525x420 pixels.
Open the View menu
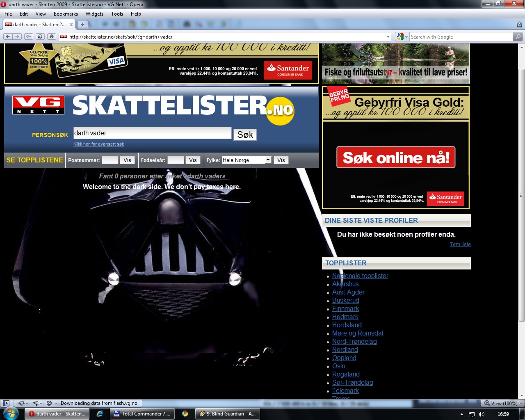41,14
